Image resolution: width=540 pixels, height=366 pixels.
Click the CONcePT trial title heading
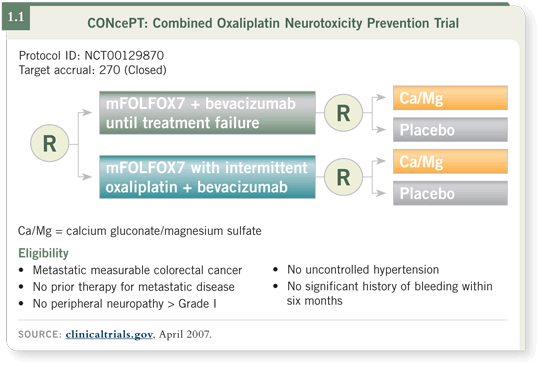click(x=273, y=23)
